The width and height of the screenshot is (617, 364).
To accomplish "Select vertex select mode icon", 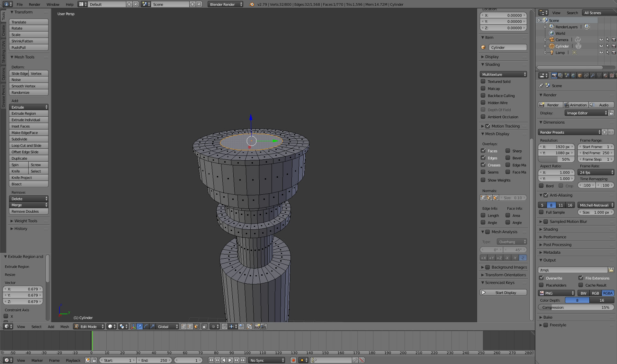I will pyautogui.click(x=184, y=326).
